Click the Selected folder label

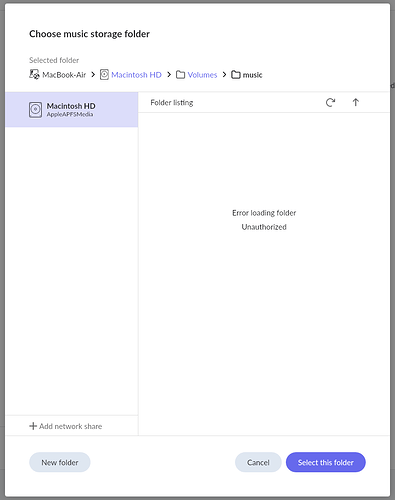coord(54,60)
